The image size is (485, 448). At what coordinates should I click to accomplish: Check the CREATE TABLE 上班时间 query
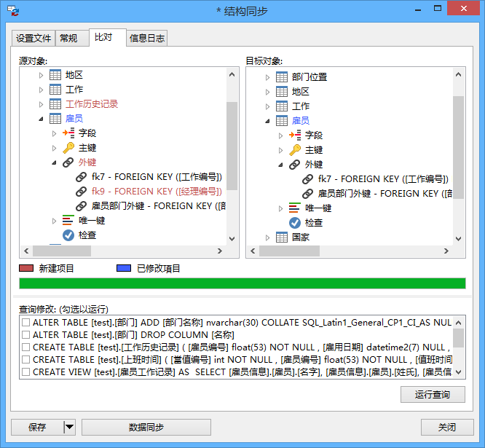[x=26, y=360]
